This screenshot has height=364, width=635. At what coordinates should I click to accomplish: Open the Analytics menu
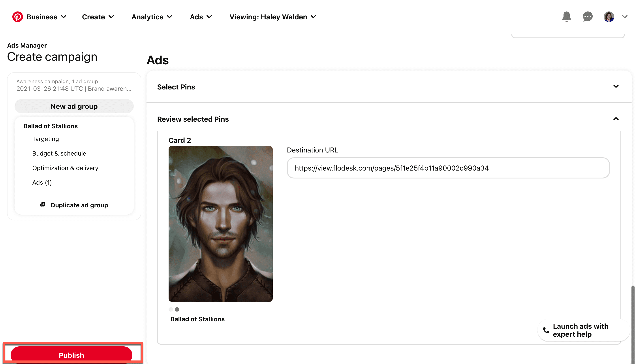click(x=152, y=17)
